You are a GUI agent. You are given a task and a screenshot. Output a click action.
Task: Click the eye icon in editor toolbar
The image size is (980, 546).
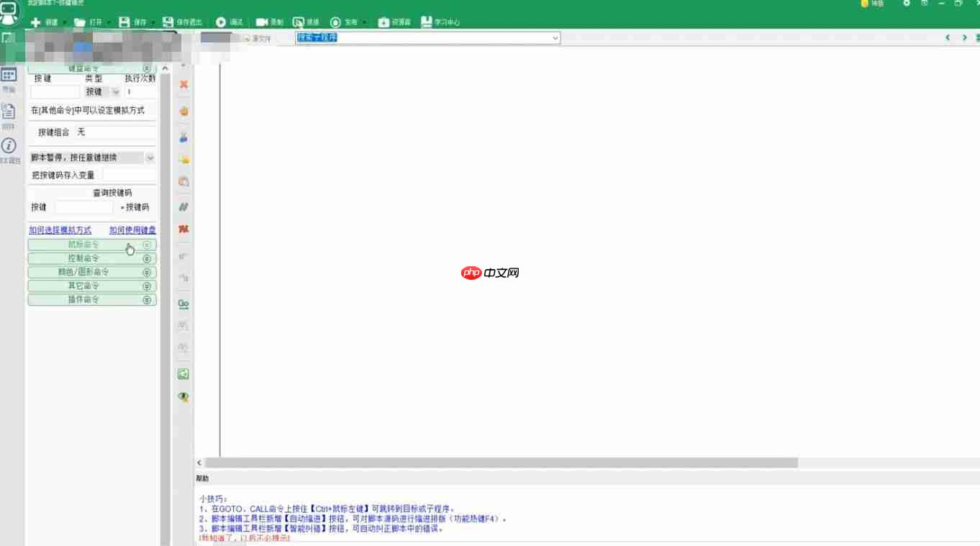pos(183,397)
